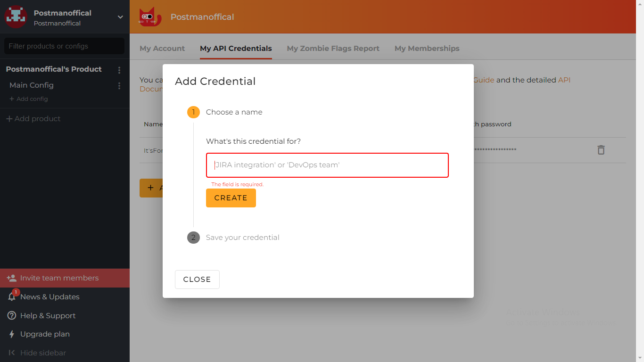Open My Zombie Flags Report tab
The height and width of the screenshot is (362, 644).
tap(333, 48)
